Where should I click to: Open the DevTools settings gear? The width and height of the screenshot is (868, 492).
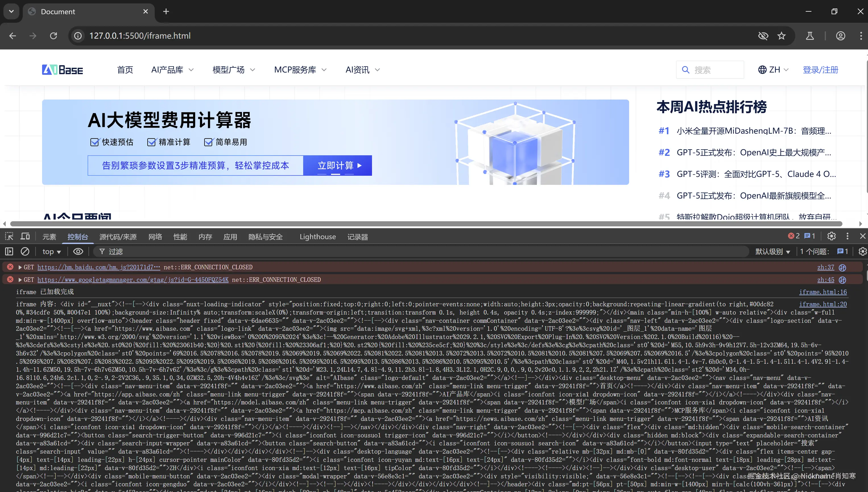[x=832, y=236]
